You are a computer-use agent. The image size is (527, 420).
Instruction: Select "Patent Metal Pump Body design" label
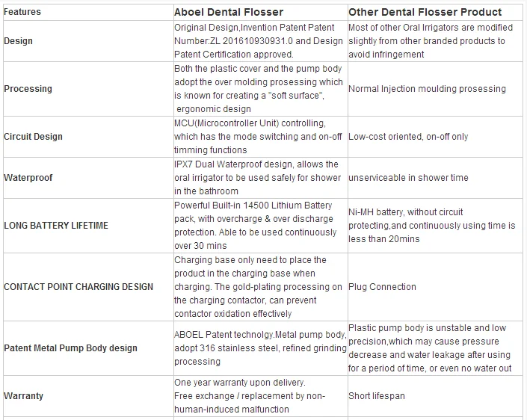click(x=73, y=348)
